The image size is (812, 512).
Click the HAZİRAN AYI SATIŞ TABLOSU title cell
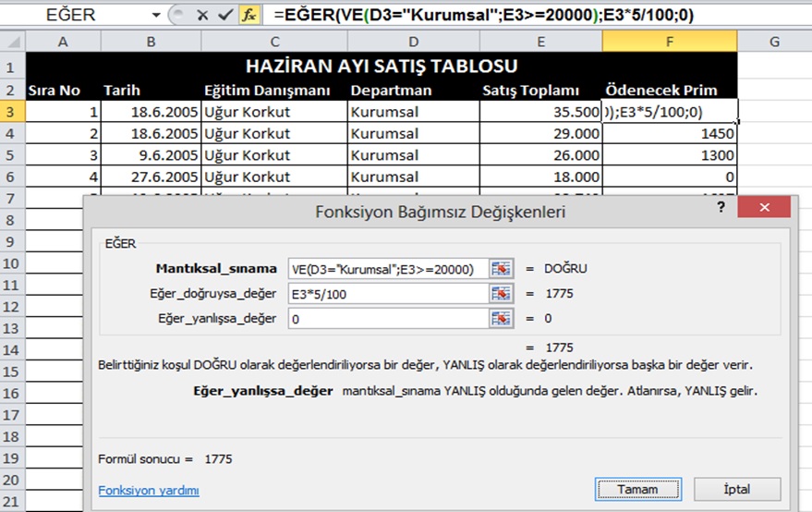pyautogui.click(x=382, y=66)
